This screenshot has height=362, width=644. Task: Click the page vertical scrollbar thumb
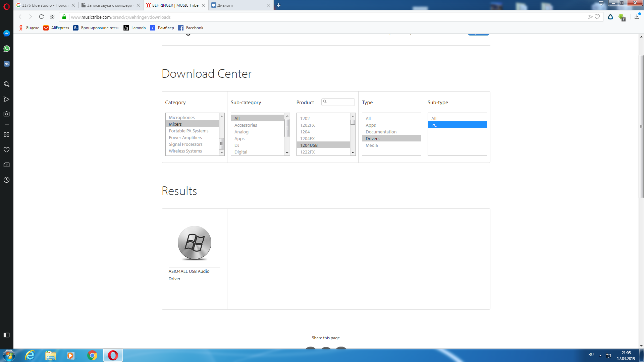641,126
